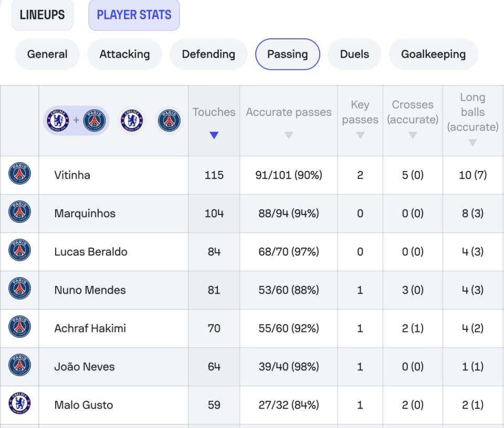Sort table by Accurate passes arrow
This screenshot has height=428, width=504.
coord(289,135)
